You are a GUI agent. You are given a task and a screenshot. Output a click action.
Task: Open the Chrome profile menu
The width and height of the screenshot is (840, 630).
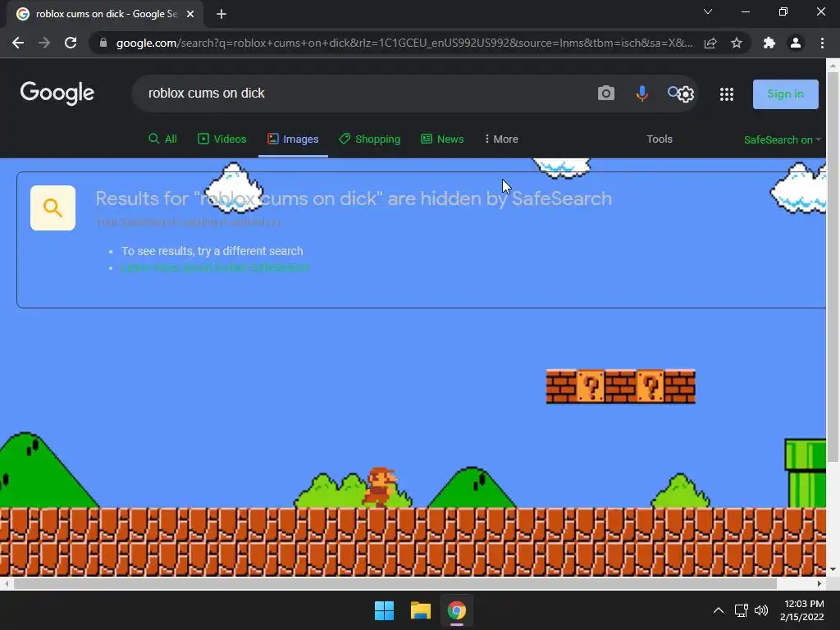coord(796,43)
